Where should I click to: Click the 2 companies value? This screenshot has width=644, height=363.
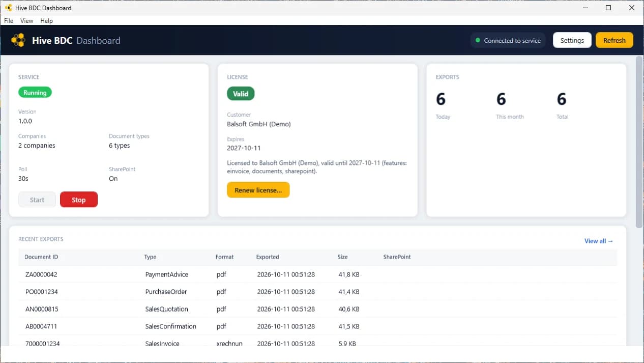pyautogui.click(x=37, y=146)
